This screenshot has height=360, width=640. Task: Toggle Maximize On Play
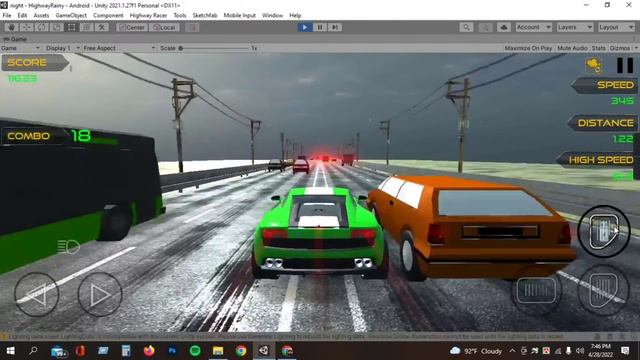point(528,48)
